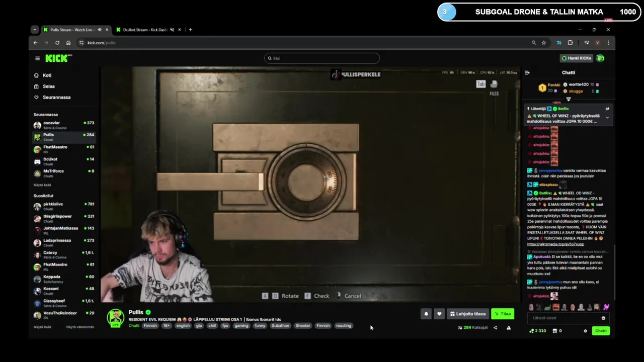
Task: Open the Kick hamburger menu
Action: [x=37, y=58]
